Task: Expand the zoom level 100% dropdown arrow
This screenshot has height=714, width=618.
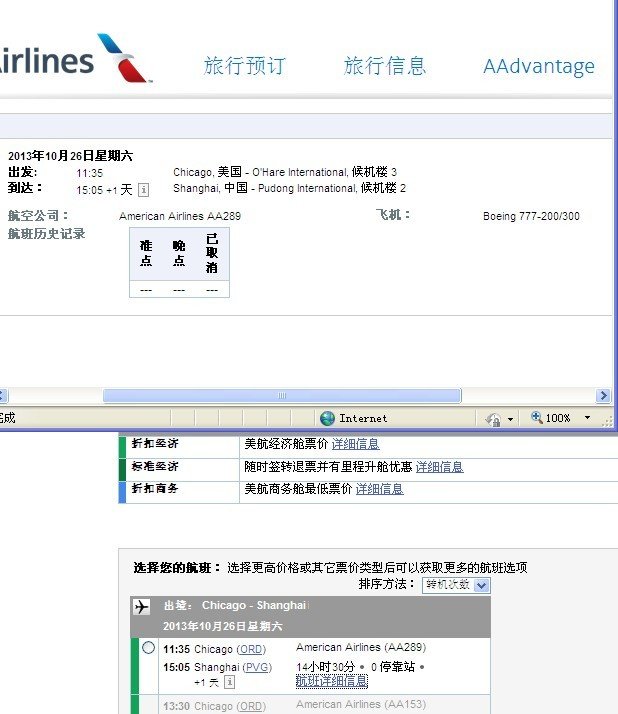Action: tap(587, 418)
